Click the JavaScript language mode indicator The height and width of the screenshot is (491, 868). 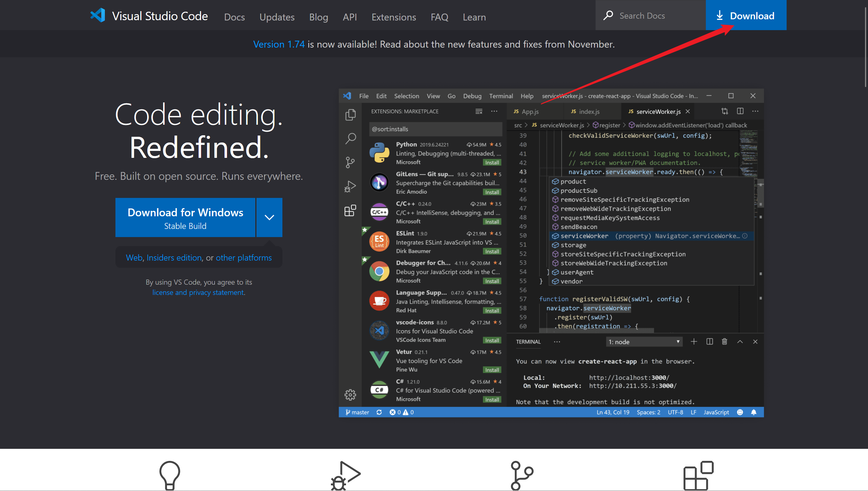[x=716, y=412]
